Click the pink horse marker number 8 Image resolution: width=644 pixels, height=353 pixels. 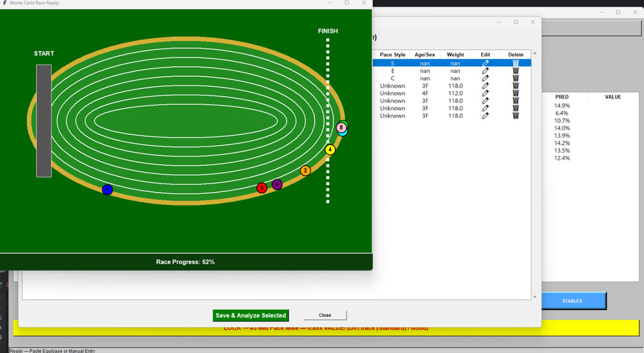(x=341, y=128)
